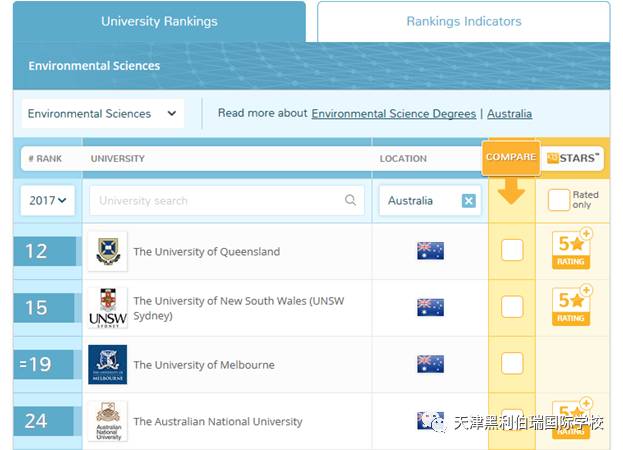Viewport: 623px width, 450px height.
Task: Open the Australia location filter box
Action: point(430,201)
